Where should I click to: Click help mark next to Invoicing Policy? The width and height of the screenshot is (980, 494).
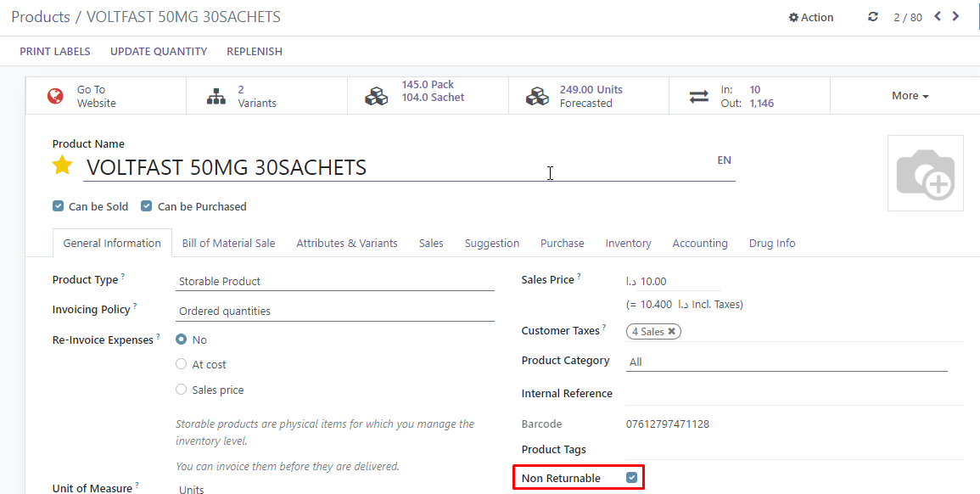click(135, 306)
